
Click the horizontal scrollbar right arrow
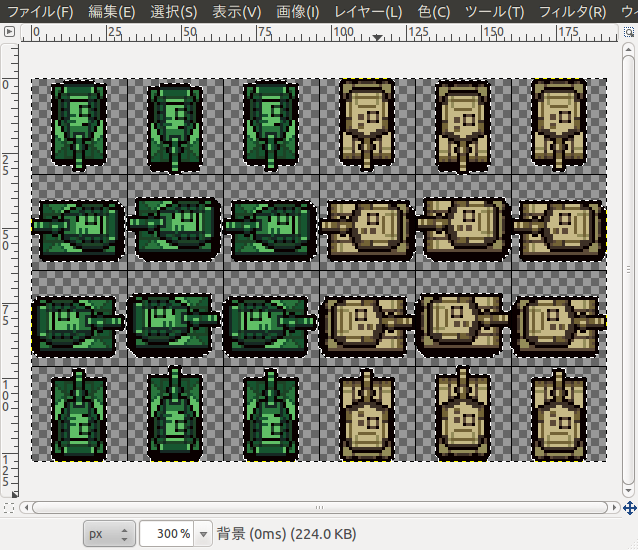tap(613, 508)
